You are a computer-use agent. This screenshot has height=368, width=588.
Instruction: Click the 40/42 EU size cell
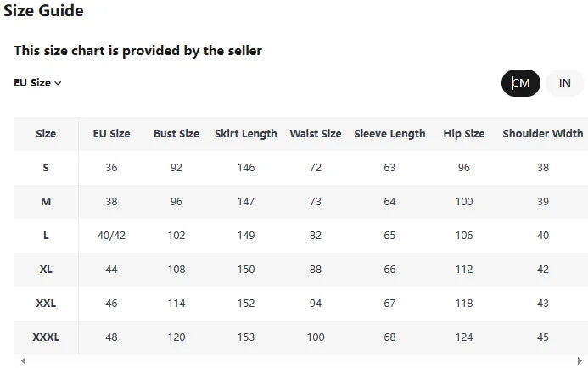tap(111, 236)
